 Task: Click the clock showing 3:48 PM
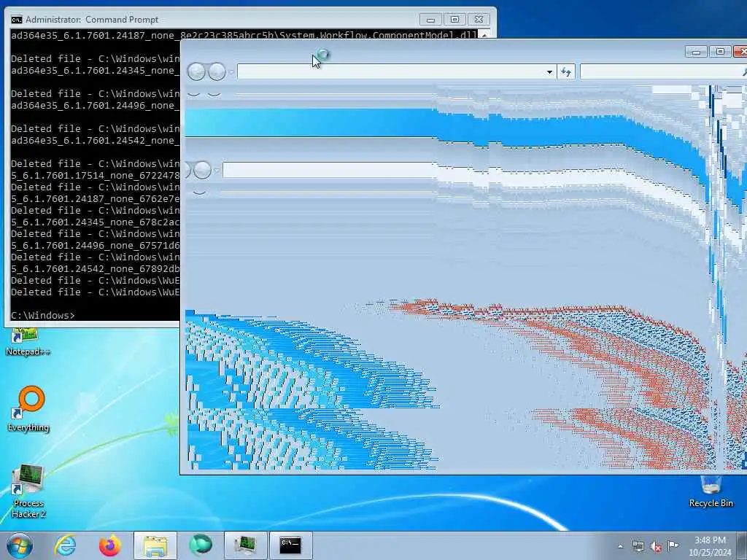coord(710,540)
